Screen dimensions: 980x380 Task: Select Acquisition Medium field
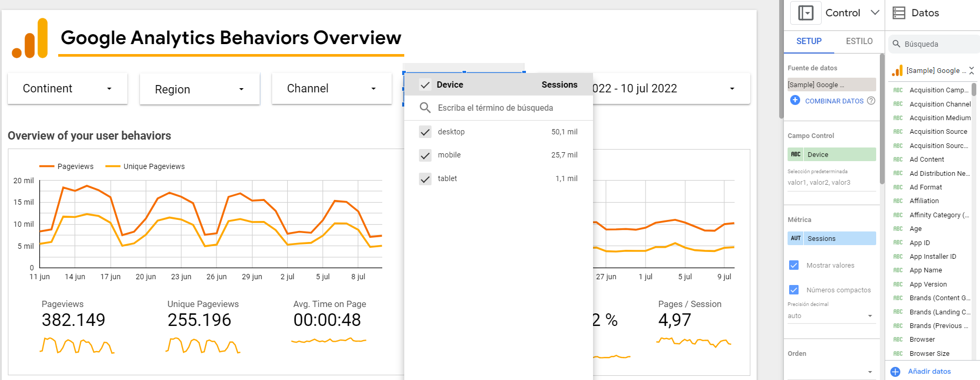(940, 118)
